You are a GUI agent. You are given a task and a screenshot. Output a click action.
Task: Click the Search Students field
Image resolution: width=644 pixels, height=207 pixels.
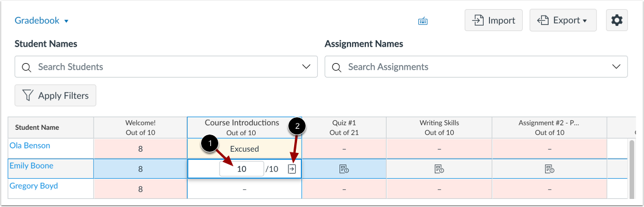[166, 67]
